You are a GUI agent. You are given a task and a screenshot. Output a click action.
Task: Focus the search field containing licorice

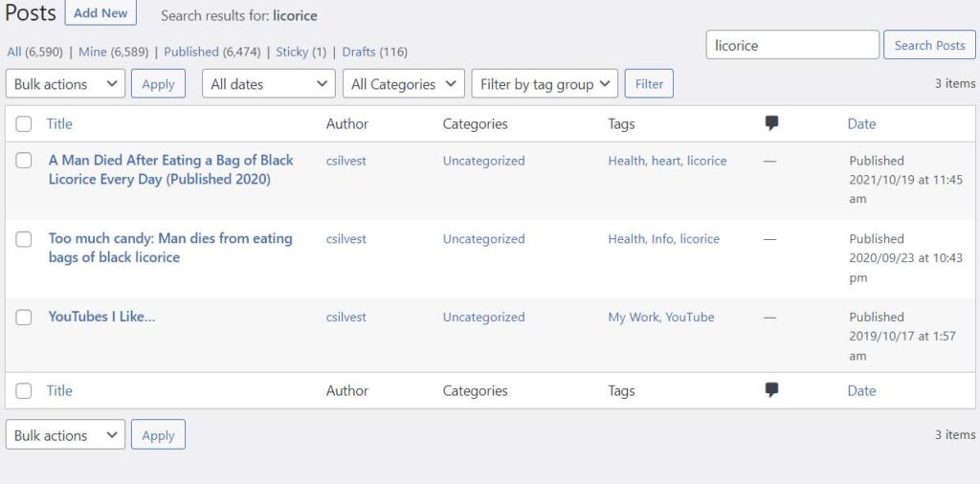coord(791,45)
